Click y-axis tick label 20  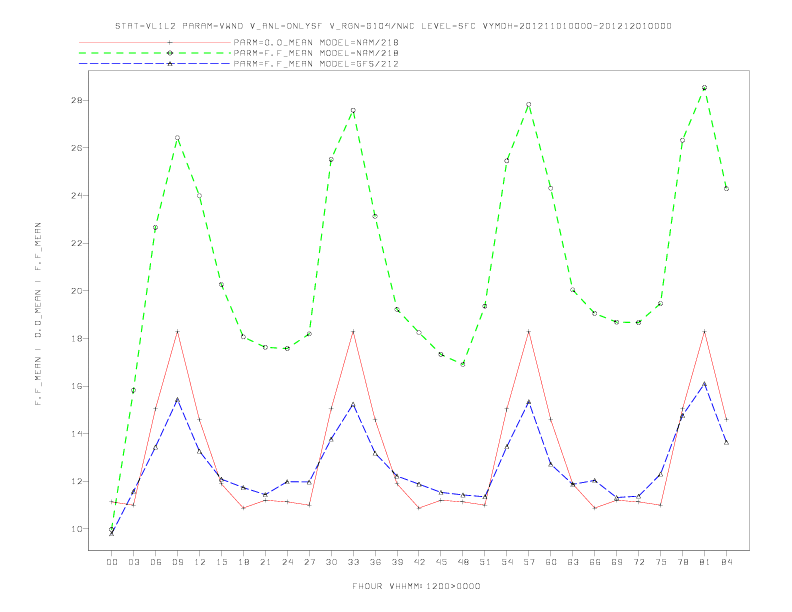click(x=76, y=291)
